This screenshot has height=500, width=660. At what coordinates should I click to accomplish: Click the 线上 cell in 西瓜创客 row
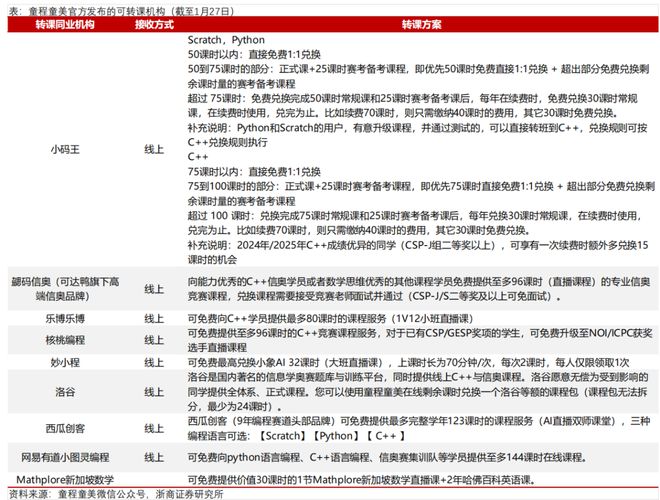(x=154, y=428)
